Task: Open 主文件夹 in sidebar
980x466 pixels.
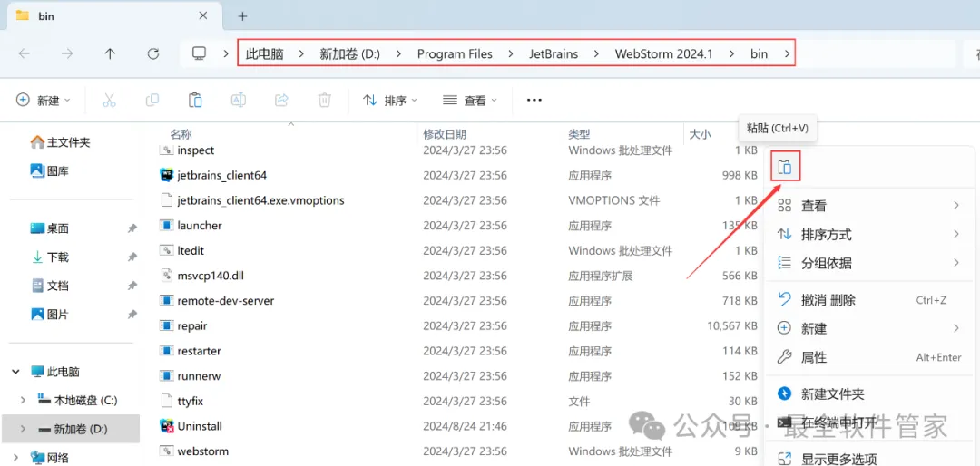Action: pos(61,142)
